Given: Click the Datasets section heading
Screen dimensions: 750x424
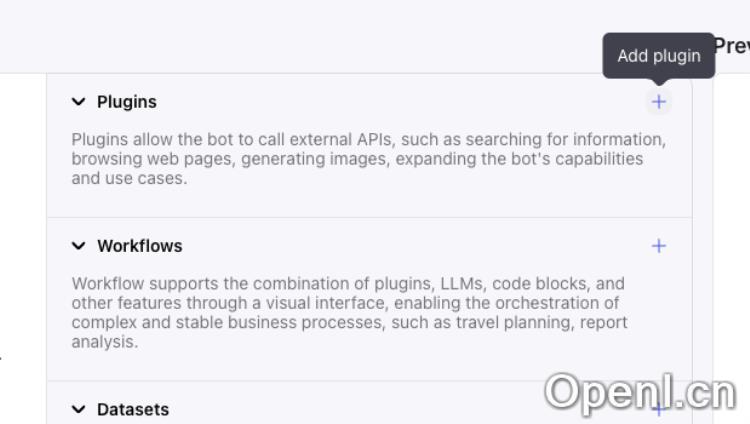Looking at the screenshot, I should click(x=133, y=409).
